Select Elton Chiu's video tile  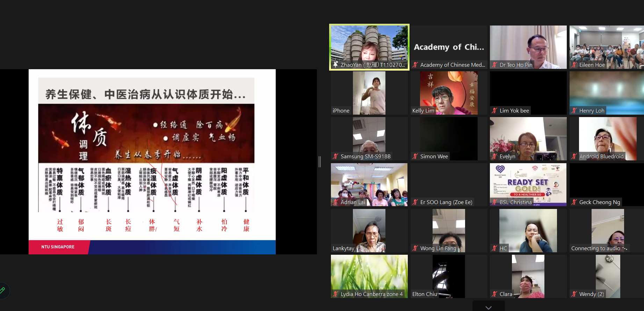coord(449,276)
